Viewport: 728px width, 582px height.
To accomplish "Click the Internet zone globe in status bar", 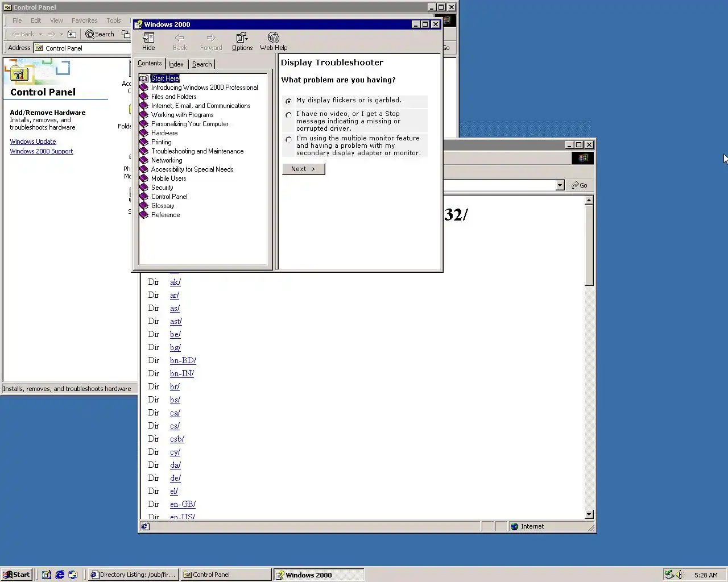I will point(514,526).
